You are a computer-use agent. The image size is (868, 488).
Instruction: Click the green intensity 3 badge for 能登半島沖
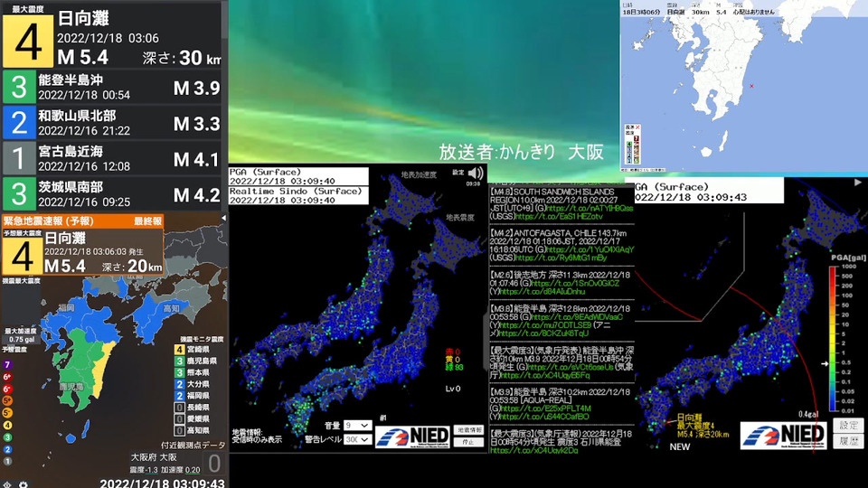[x=19, y=87]
